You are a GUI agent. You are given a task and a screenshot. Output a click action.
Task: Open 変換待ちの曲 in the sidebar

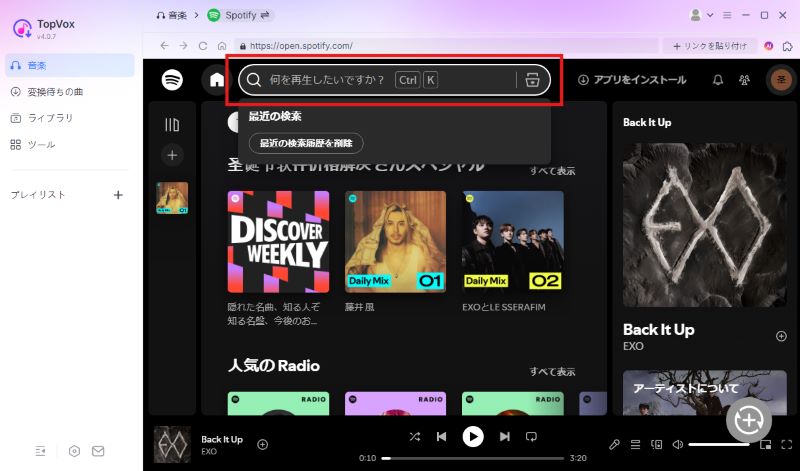(x=55, y=92)
